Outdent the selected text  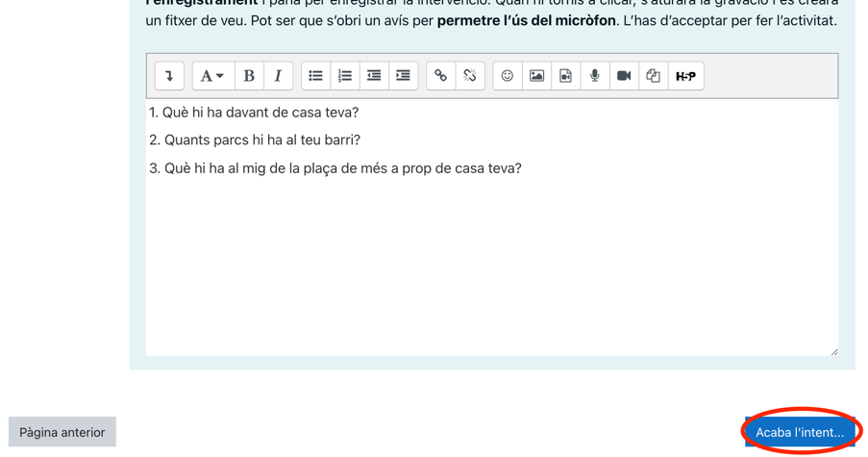pos(374,76)
